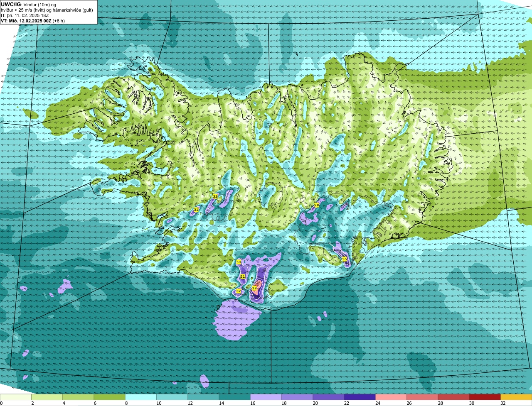
Task: Choose the 22–24 m/s dark indigo legend swatch
Action: [x=360, y=397]
